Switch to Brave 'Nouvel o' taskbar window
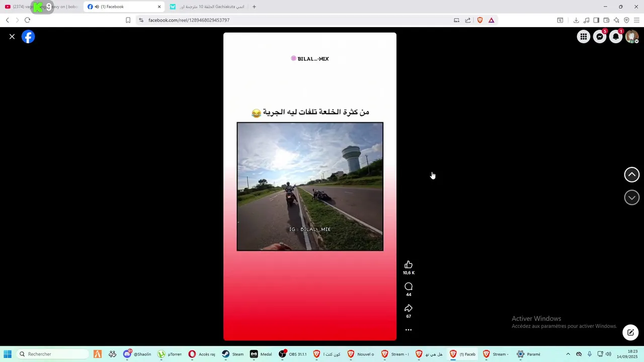This screenshot has height=362, width=644. 361,354
